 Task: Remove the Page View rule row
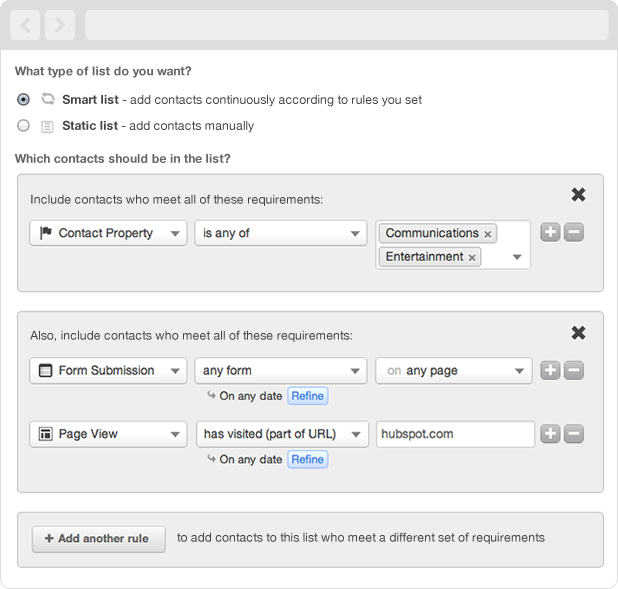(574, 434)
